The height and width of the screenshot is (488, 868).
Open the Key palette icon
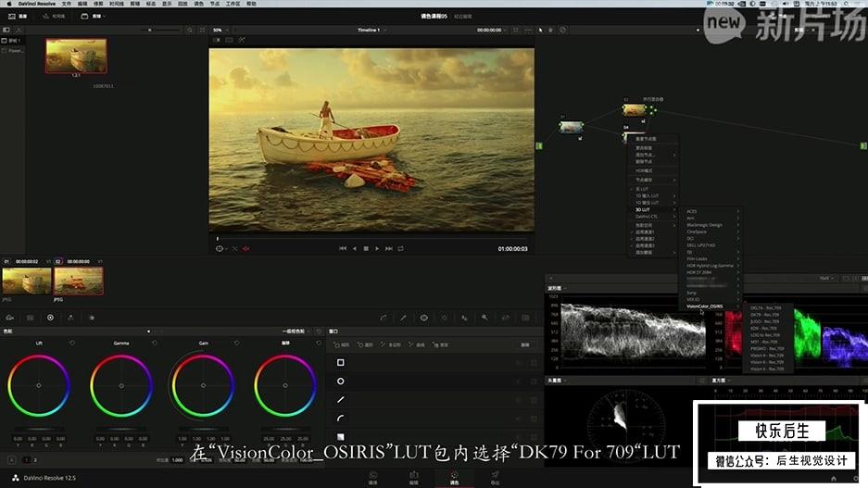coord(484,318)
